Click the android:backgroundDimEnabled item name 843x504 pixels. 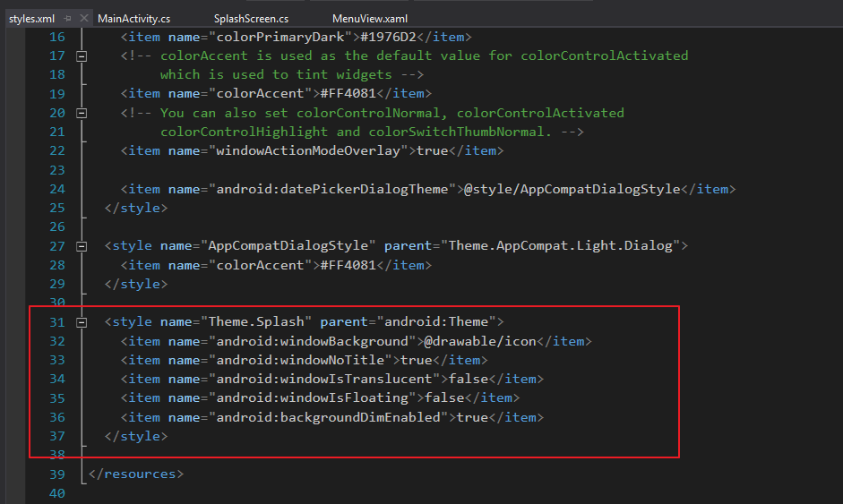click(x=329, y=417)
